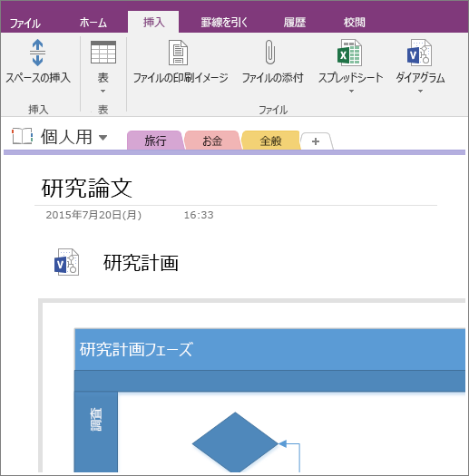This screenshot has height=476, width=469.
Task: Open the 校閲 ribbon tab
Action: (354, 23)
